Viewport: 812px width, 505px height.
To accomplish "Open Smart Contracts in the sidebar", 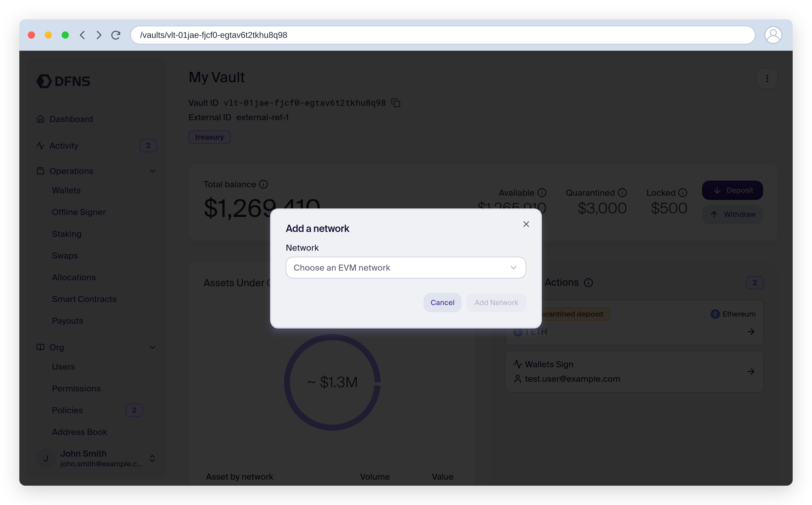I will [84, 299].
